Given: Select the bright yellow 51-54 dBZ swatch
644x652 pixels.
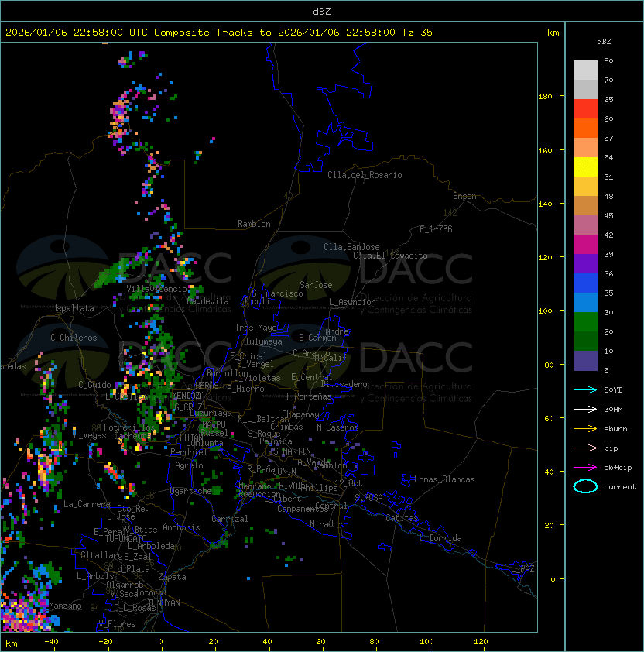Looking at the screenshot, I should click(x=585, y=167).
